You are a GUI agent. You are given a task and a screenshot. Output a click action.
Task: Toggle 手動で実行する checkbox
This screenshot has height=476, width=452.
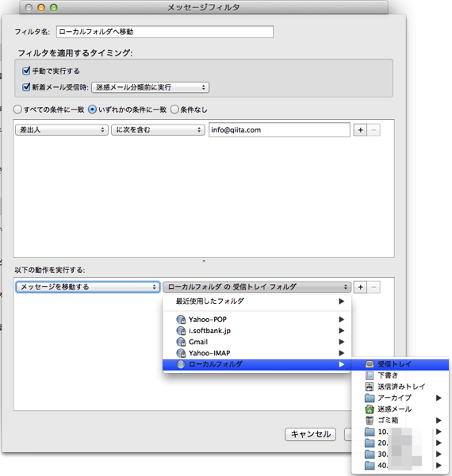tap(26, 71)
